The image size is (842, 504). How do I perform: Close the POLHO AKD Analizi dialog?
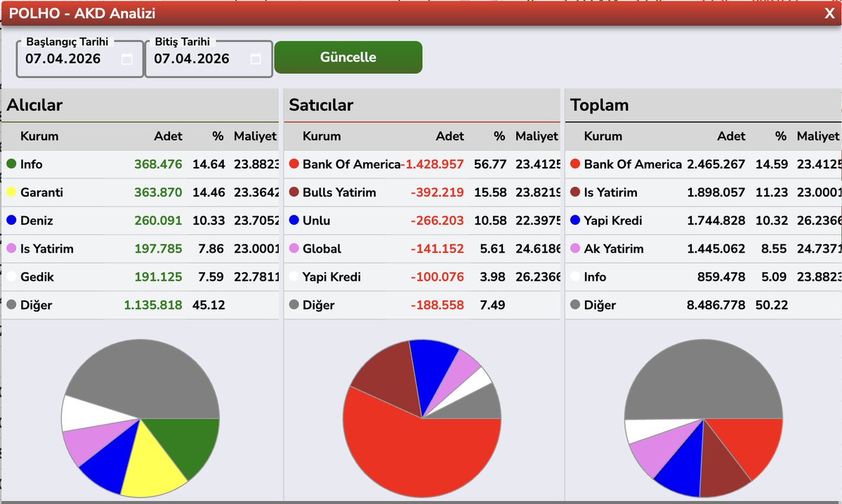click(829, 13)
